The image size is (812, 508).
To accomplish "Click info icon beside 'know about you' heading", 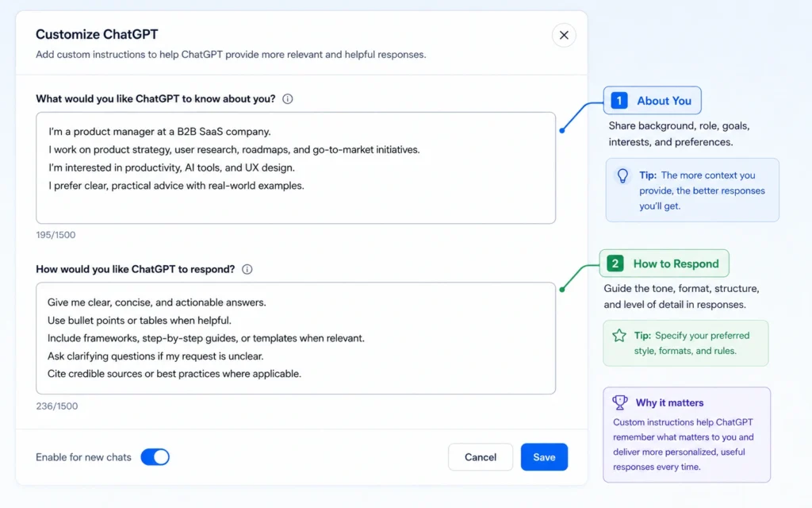I will [287, 99].
